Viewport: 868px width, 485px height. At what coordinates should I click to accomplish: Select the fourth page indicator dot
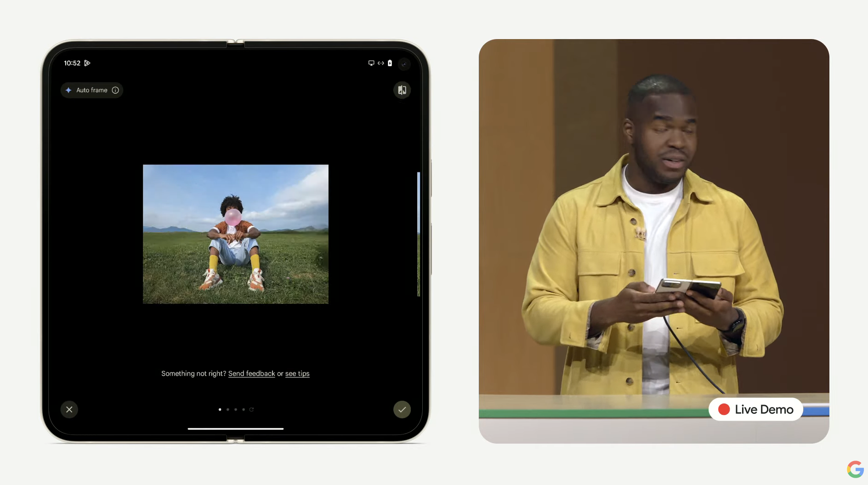click(x=244, y=410)
